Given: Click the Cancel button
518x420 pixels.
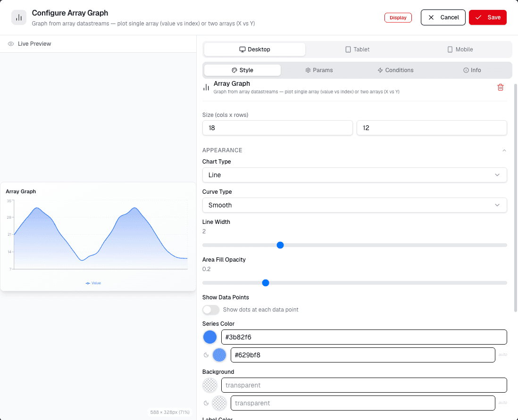Looking at the screenshot, I should [443, 17].
